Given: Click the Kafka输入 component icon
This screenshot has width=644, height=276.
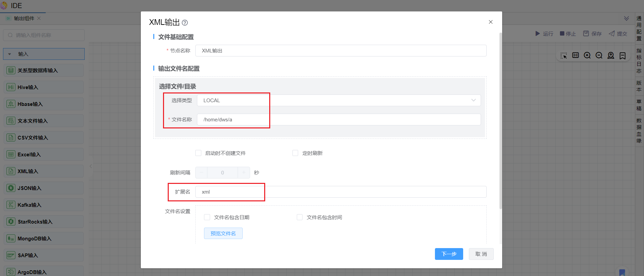Looking at the screenshot, I should pos(11,205).
